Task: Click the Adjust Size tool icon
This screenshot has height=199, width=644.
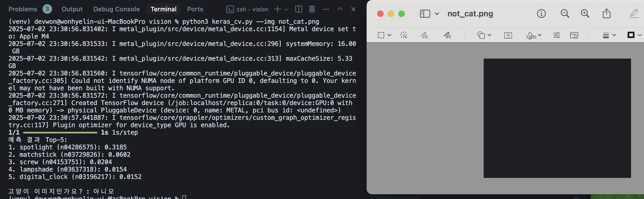Action: 574,35
